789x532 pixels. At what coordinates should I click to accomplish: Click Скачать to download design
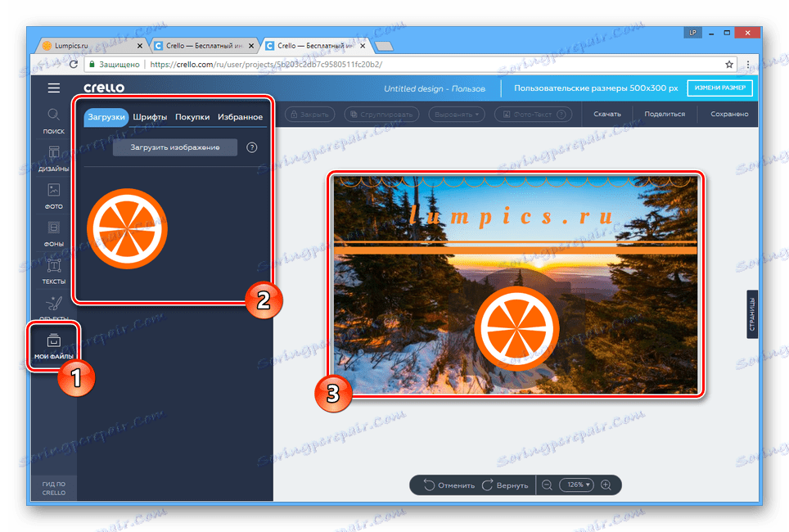click(x=606, y=115)
